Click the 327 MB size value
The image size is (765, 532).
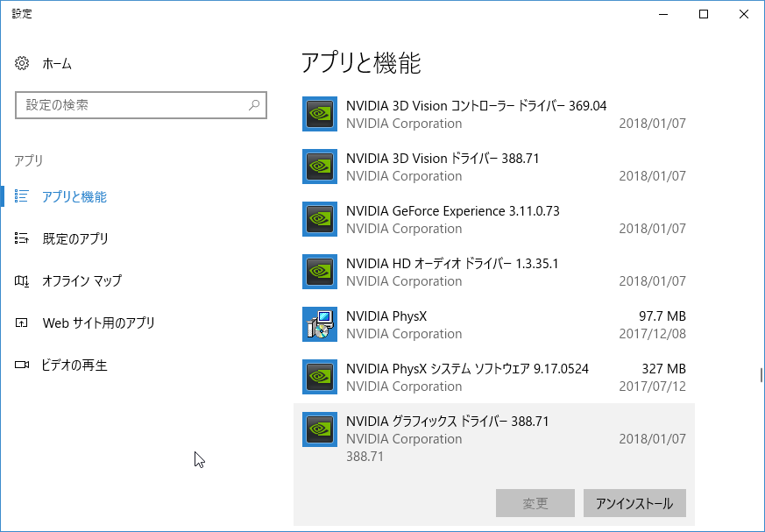click(663, 368)
